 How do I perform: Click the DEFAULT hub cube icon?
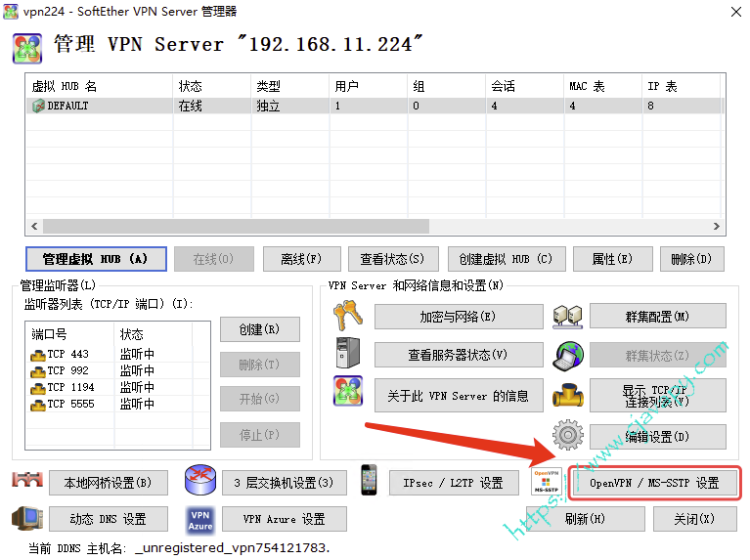point(38,106)
